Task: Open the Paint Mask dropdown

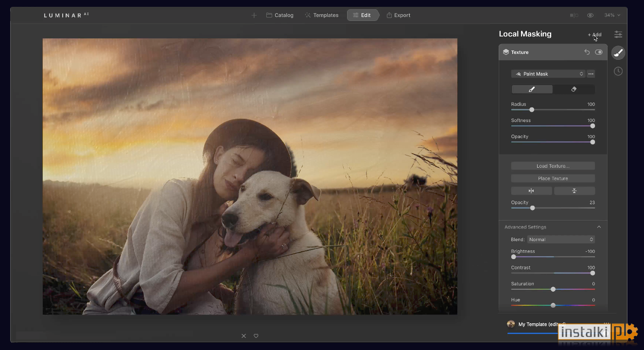Action: coord(548,74)
